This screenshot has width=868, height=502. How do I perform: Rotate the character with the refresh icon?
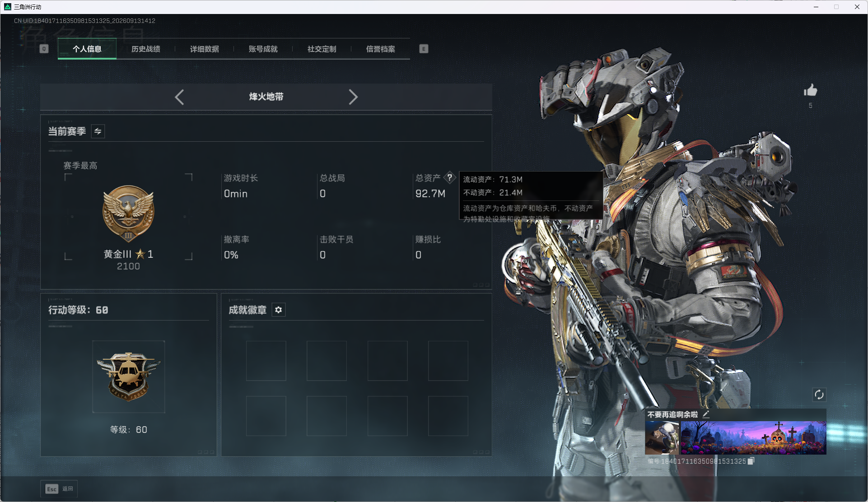click(819, 395)
